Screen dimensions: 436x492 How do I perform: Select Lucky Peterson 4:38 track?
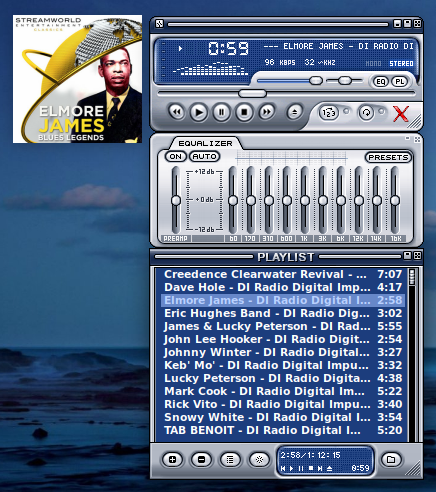point(283,378)
